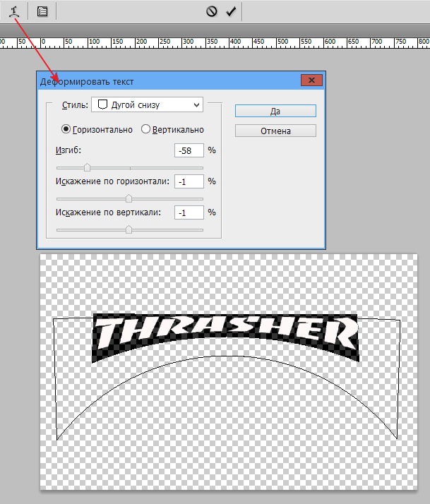Toggle the Character and Paragraph panels icon
Screen dimensions: 430x504
point(42,11)
